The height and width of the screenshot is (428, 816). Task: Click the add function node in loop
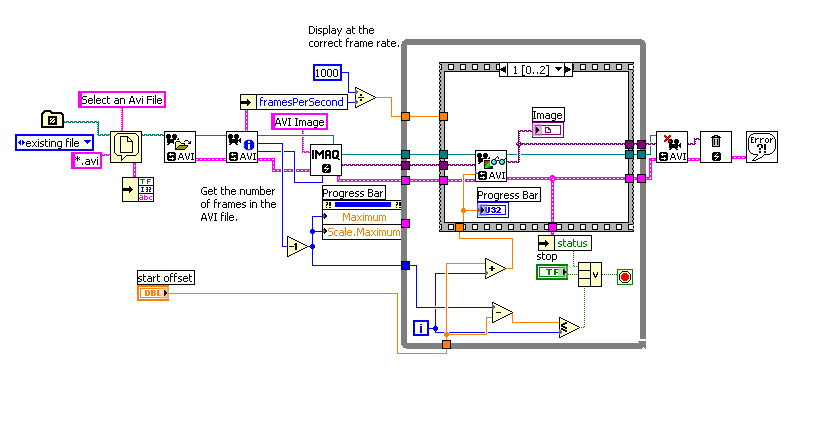point(495,268)
